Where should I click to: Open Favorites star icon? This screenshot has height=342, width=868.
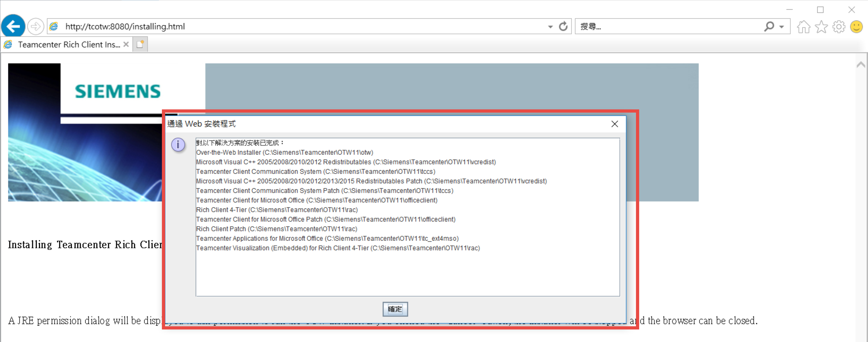(x=821, y=27)
